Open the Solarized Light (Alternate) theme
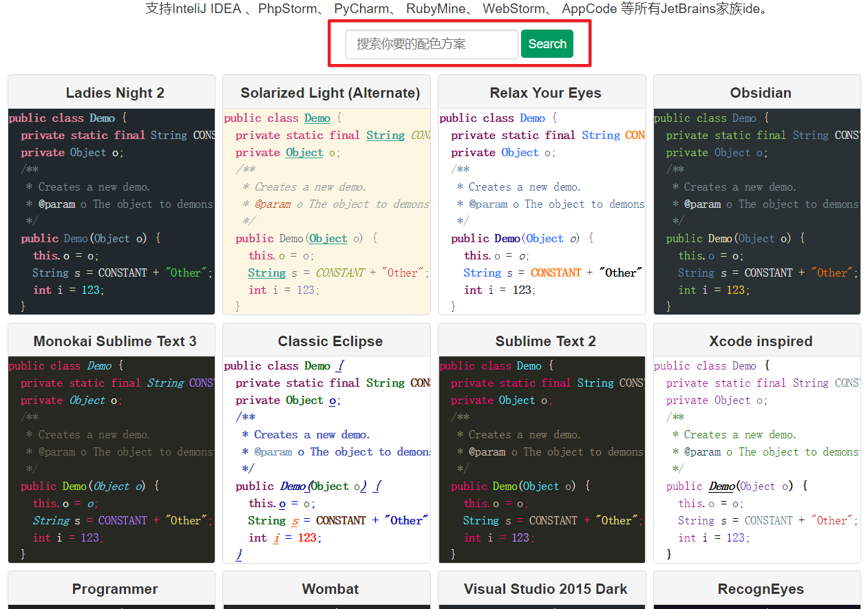The height and width of the screenshot is (609, 868). pyautogui.click(x=330, y=92)
